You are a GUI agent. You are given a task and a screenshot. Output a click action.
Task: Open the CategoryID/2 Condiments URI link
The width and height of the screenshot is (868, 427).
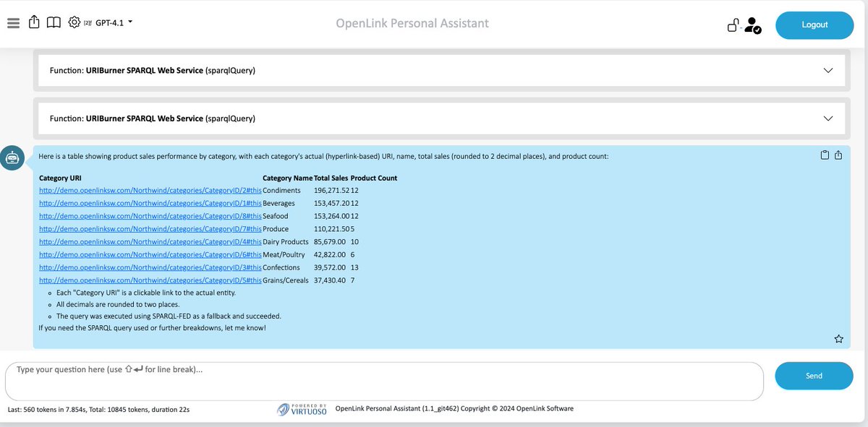click(x=150, y=191)
